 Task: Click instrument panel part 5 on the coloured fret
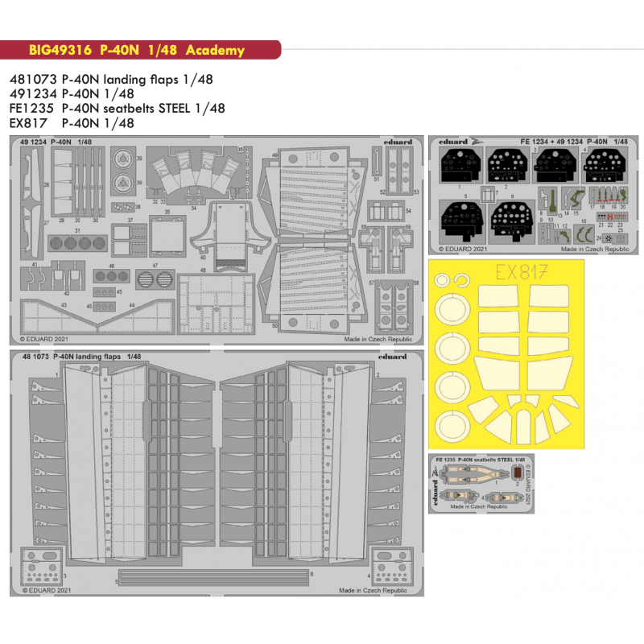(x=460, y=221)
